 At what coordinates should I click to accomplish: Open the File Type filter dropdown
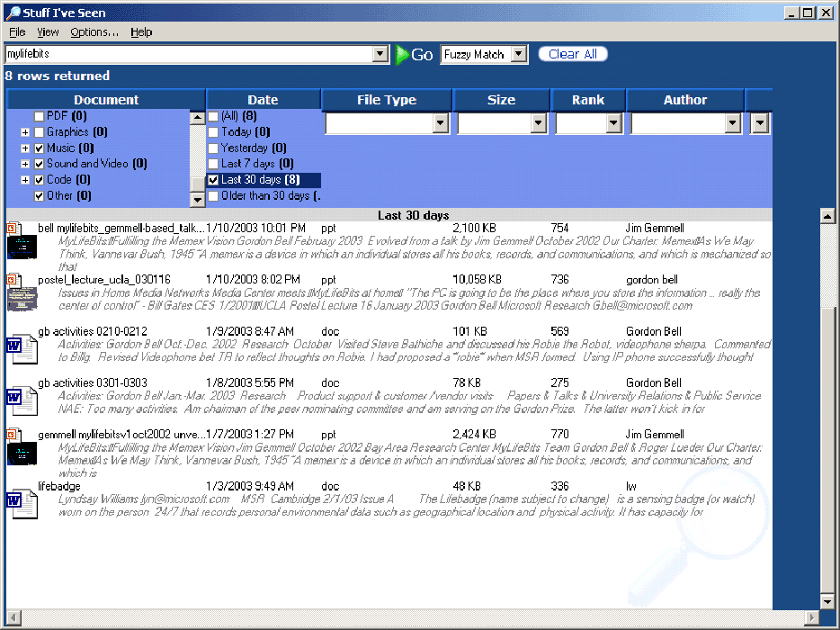click(x=441, y=123)
